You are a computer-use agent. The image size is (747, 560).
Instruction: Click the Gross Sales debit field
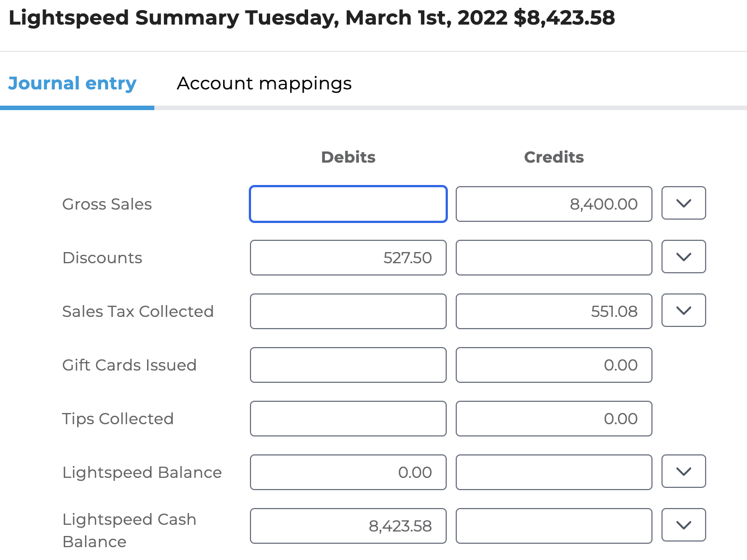(348, 204)
